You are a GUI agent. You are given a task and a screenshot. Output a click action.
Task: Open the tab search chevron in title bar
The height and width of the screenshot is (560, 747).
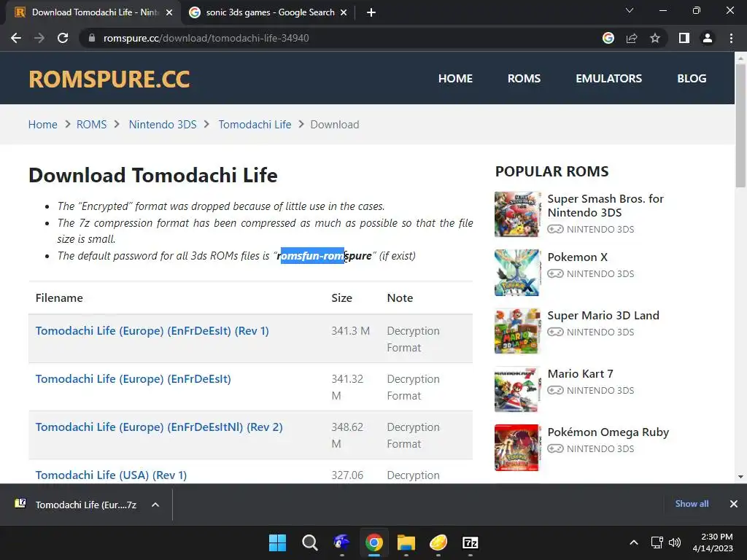(x=630, y=10)
